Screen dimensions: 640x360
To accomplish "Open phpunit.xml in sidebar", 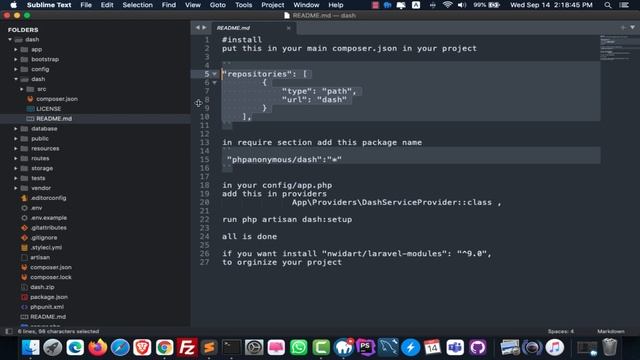I will pos(47,307).
